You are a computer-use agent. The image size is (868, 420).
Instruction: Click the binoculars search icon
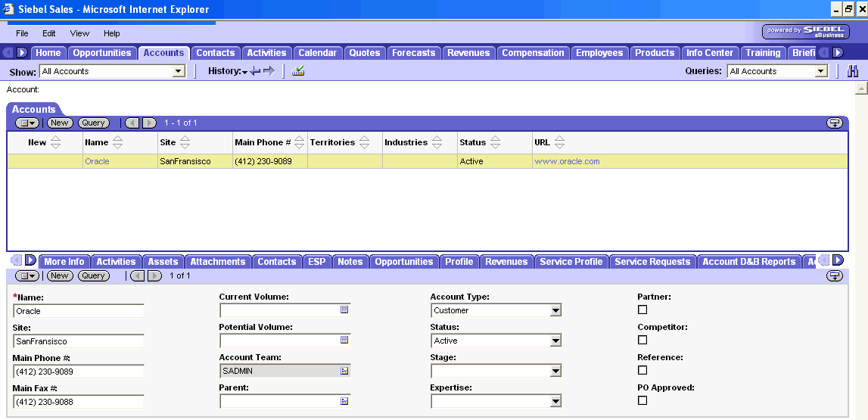[x=853, y=71]
